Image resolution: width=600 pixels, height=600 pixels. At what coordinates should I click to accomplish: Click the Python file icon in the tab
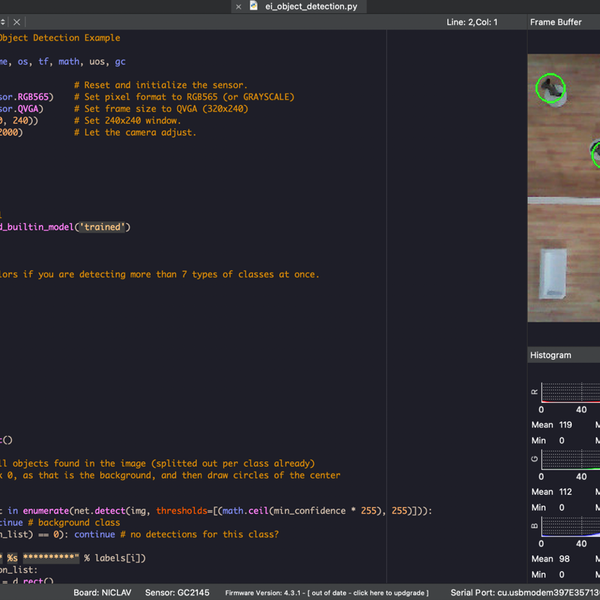(x=254, y=6)
